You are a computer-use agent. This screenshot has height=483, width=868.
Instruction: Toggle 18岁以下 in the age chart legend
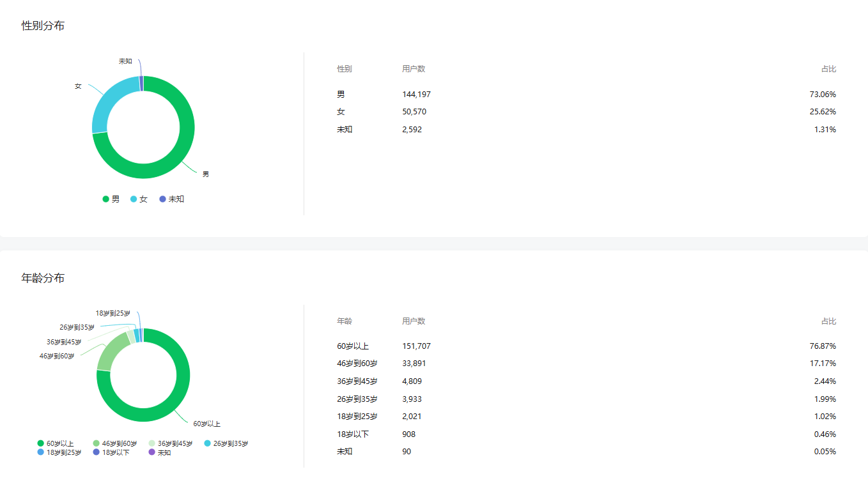pos(111,452)
